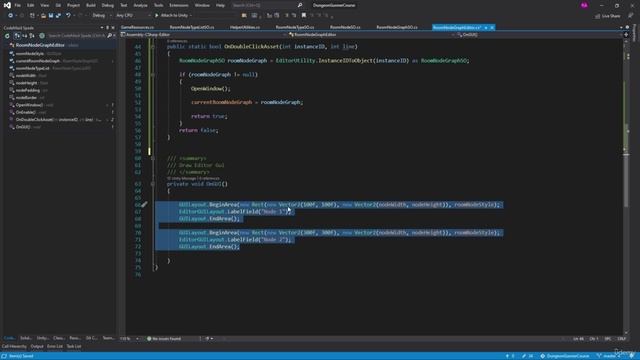Click the Navigate Backward toolbar icon
Viewport: 640px width, 360px height.
(x=10, y=16)
